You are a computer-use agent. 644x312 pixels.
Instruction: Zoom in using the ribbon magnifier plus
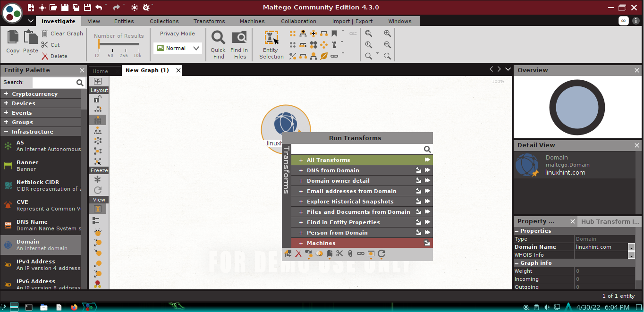pos(388,34)
